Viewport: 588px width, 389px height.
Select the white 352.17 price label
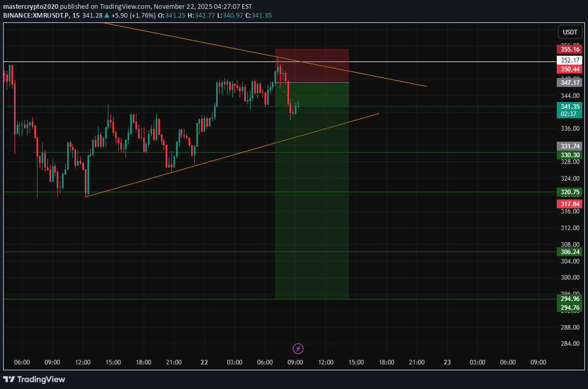tap(569, 60)
